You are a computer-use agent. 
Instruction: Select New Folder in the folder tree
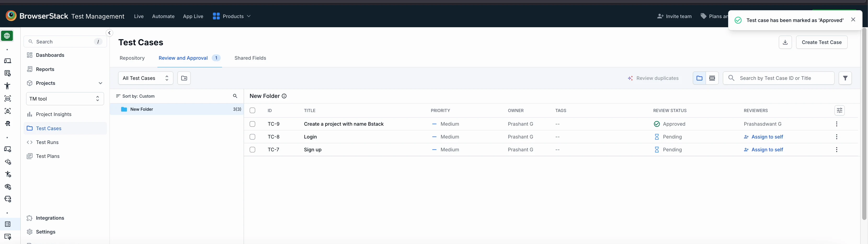[176, 109]
